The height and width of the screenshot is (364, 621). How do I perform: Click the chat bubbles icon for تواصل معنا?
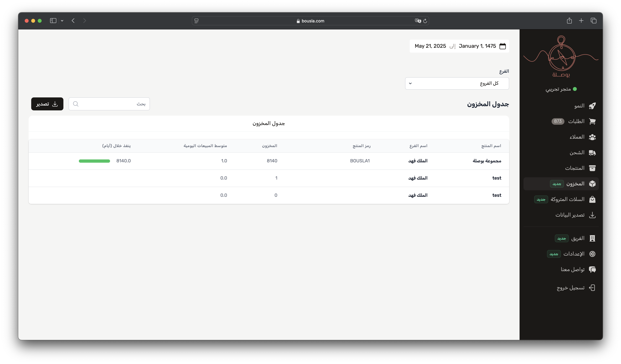click(x=592, y=270)
